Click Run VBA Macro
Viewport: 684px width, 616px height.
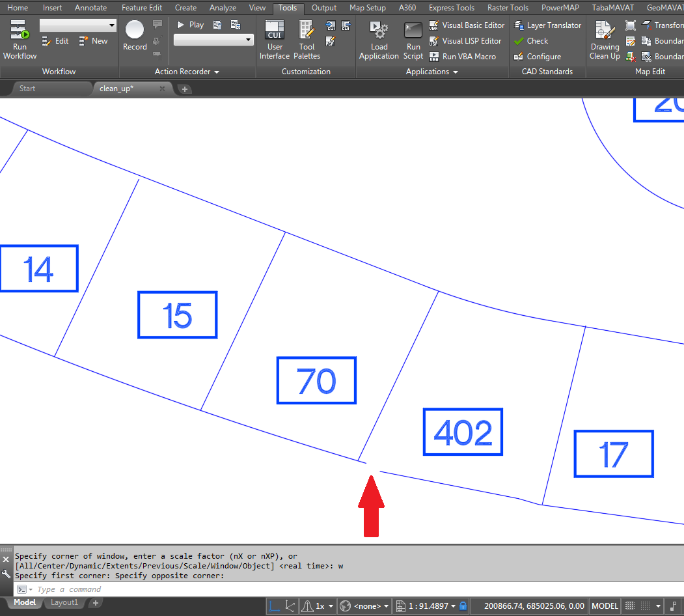[x=462, y=56]
